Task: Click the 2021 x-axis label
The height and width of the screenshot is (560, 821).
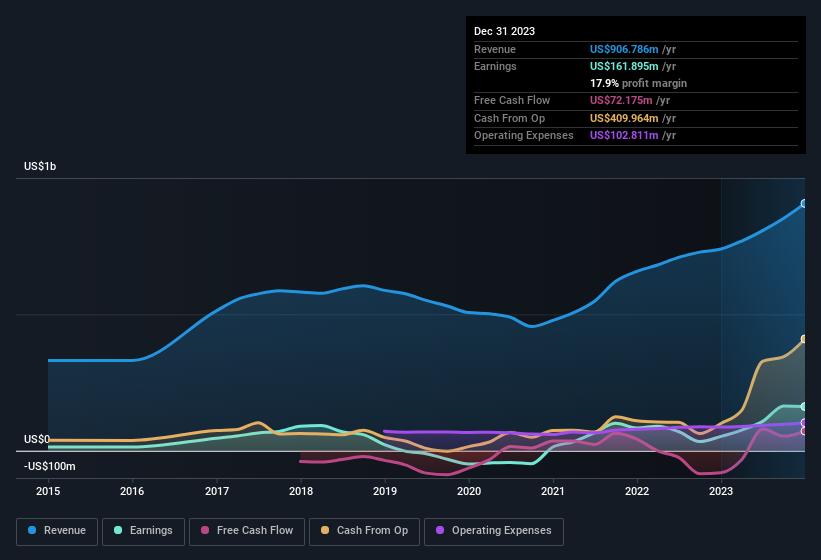Action: pyautogui.click(x=553, y=491)
